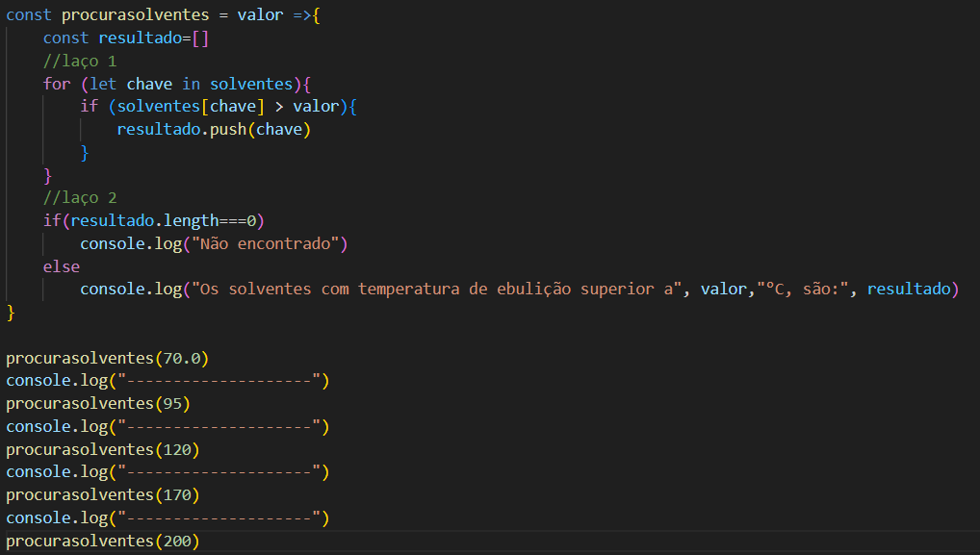Screen dimensions: 980x555
Task: Click the console.log dashes line after procurasolventes(70.0)
Action: (x=168, y=380)
